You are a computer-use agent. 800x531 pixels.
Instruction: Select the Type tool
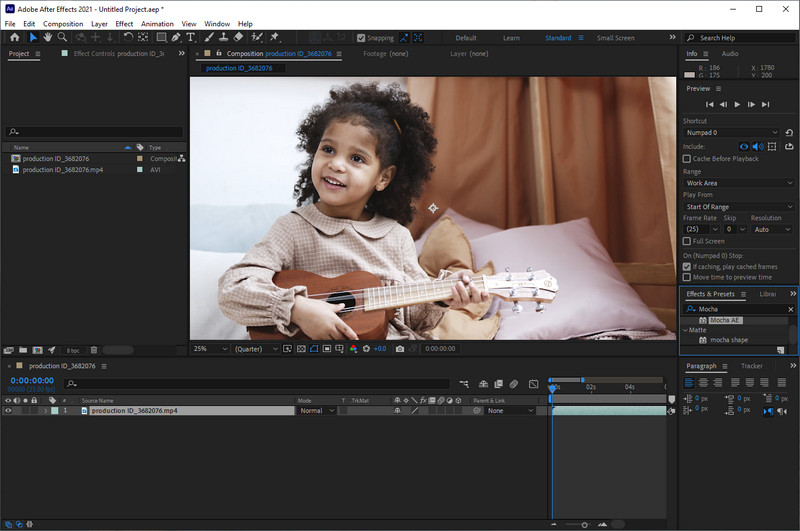191,38
